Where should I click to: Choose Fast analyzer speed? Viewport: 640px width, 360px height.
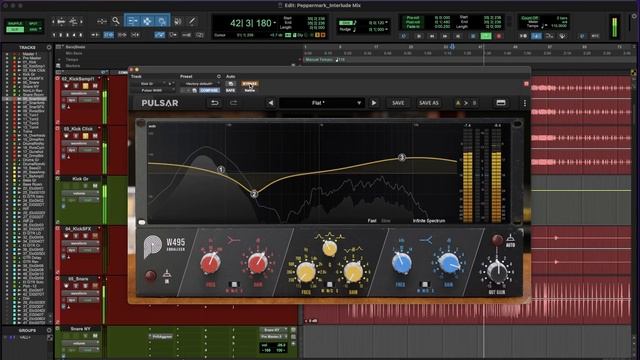pyautogui.click(x=372, y=221)
